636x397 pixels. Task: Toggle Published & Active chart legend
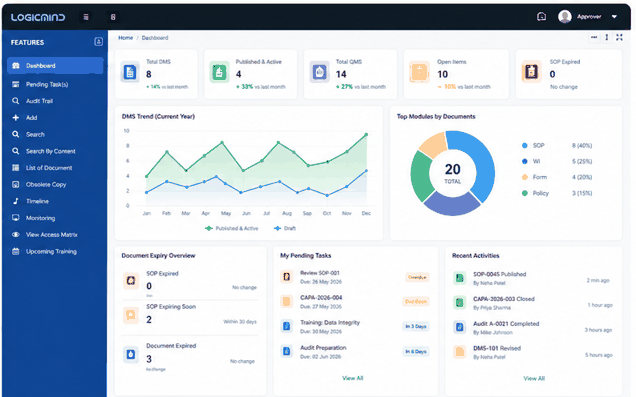tap(232, 228)
